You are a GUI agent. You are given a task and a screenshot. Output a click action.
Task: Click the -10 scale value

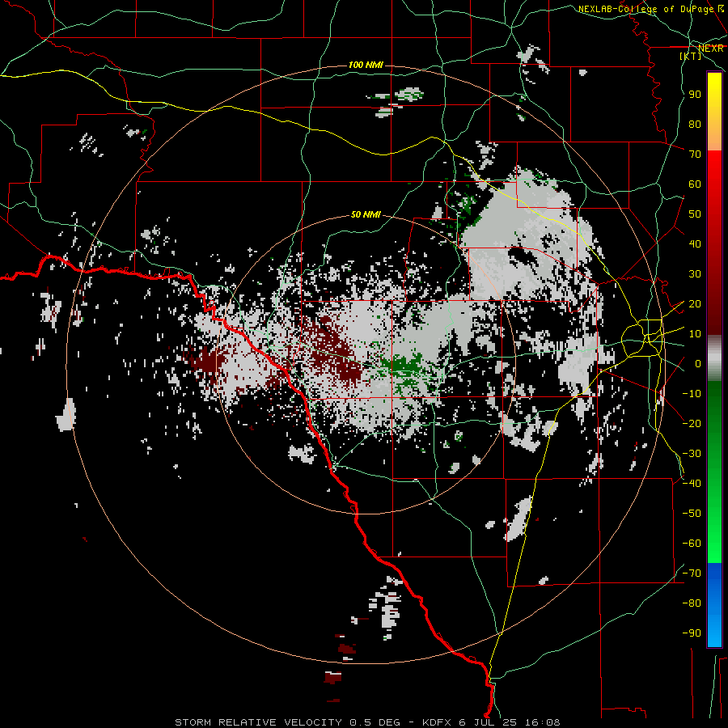[692, 394]
